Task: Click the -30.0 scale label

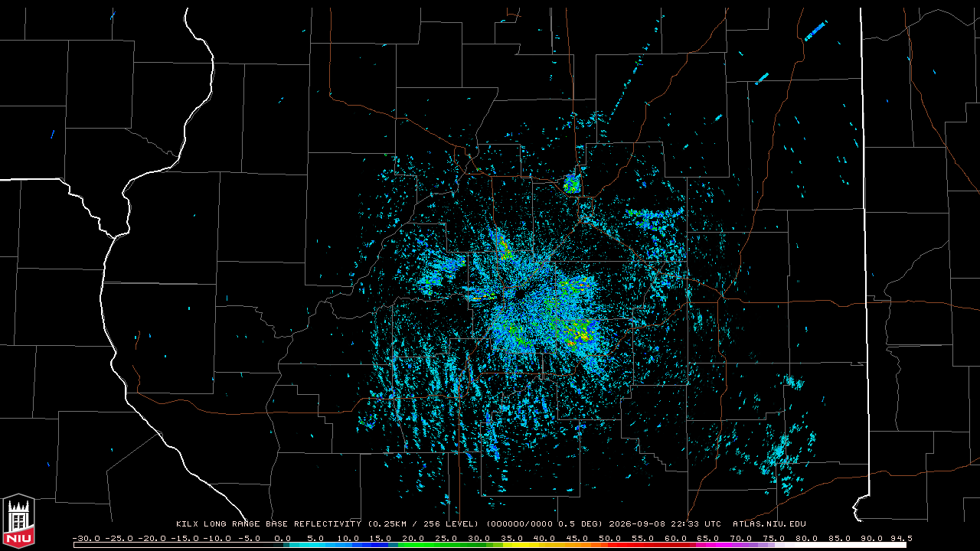Action: click(85, 538)
